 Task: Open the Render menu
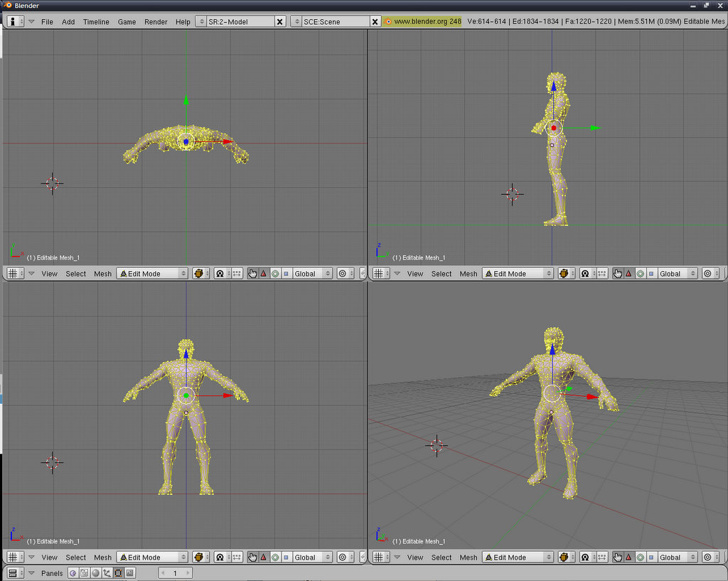[156, 21]
